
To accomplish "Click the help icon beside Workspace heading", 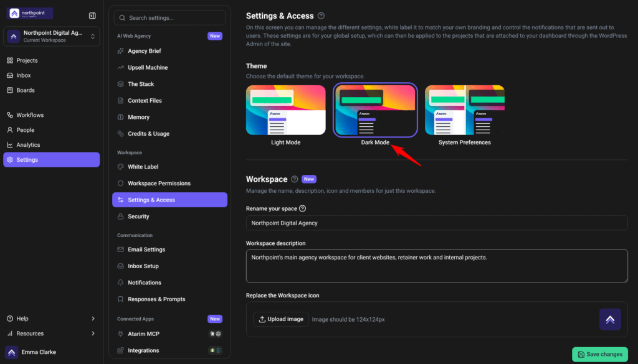I will (x=295, y=179).
